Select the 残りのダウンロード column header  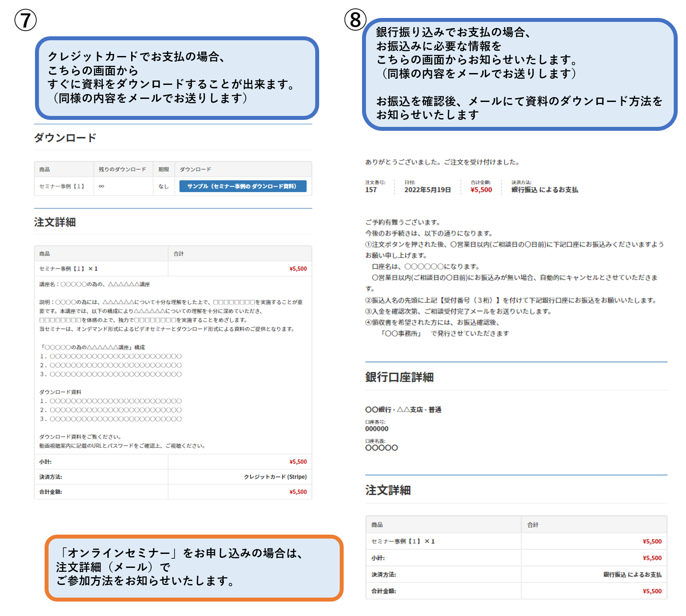click(x=122, y=169)
